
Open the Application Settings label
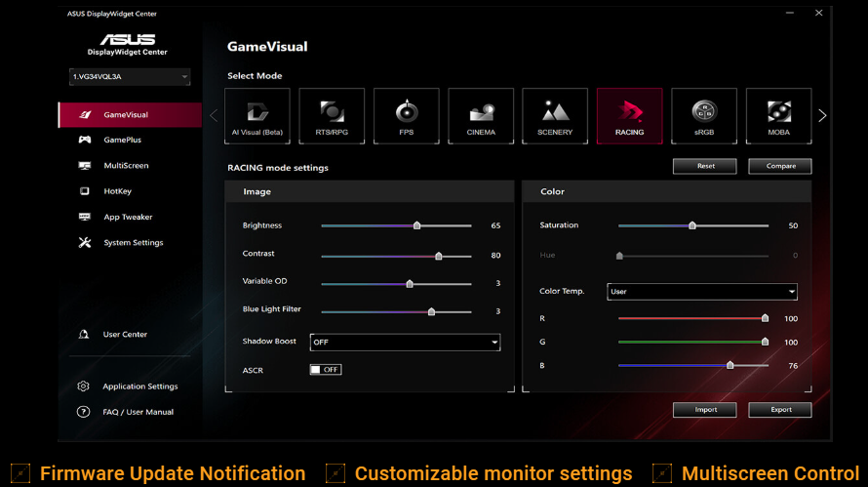click(140, 386)
